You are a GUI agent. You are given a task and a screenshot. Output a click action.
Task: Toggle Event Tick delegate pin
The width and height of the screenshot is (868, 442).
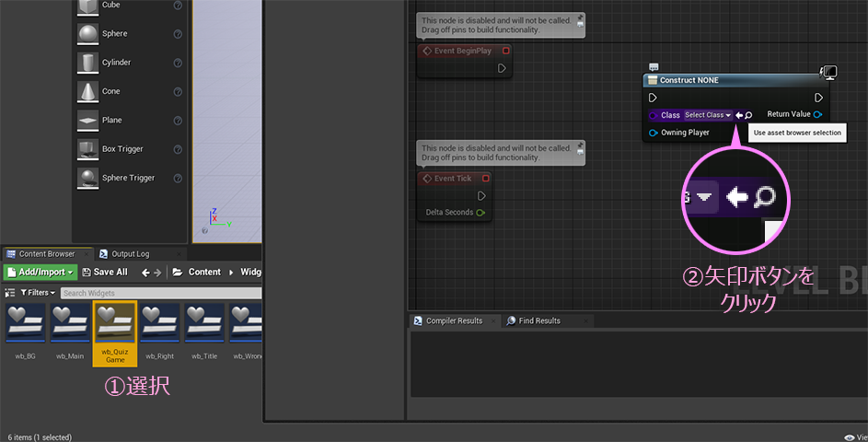pos(485,179)
